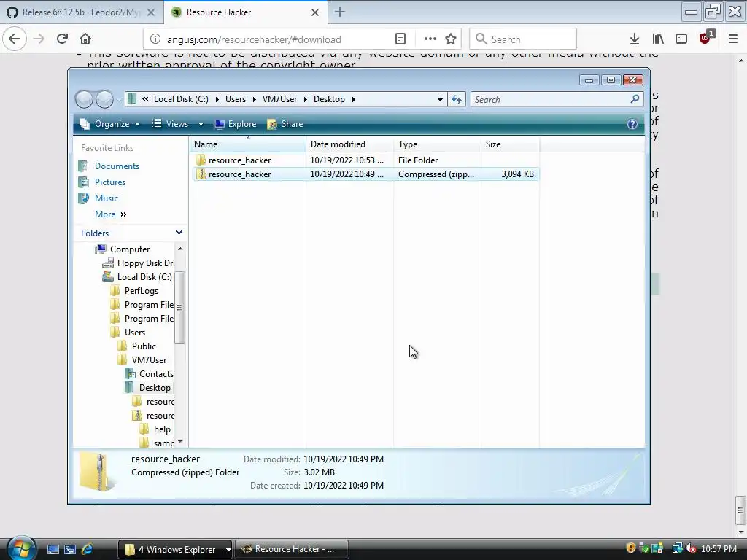The width and height of the screenshot is (747, 560).
Task: Navigate to VM7User in breadcrumb
Action: tap(279, 99)
